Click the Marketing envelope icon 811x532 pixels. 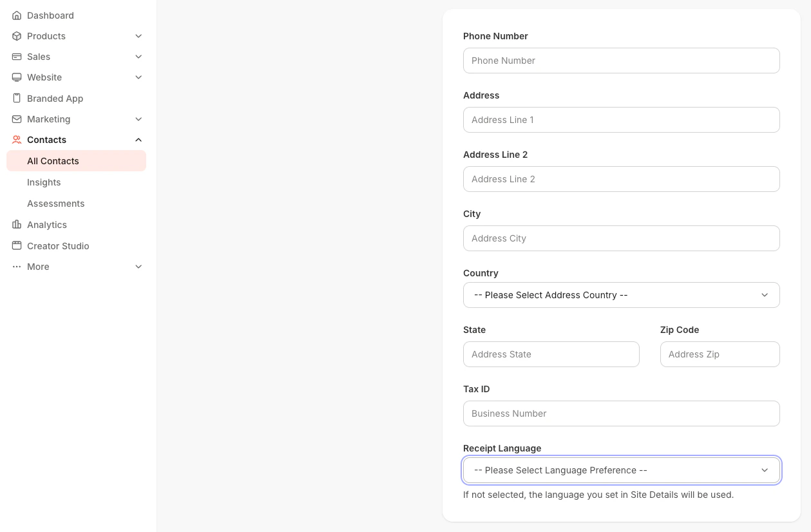pyautogui.click(x=17, y=119)
